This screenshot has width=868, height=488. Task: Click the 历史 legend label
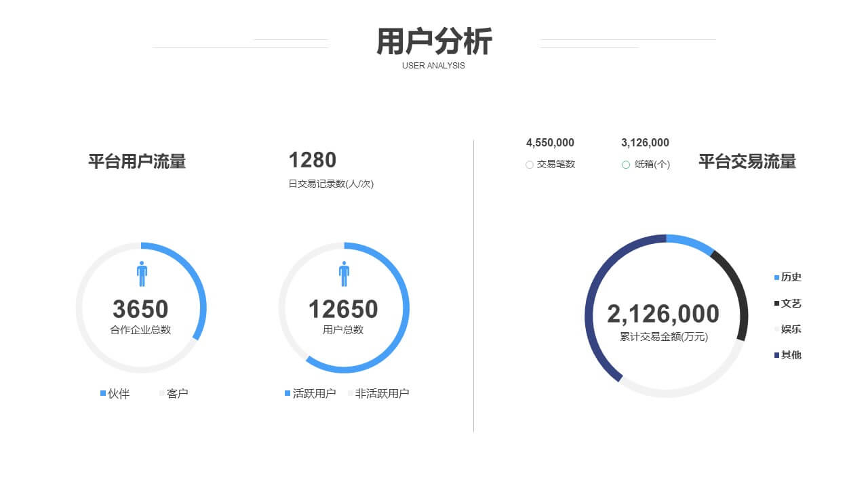(791, 277)
